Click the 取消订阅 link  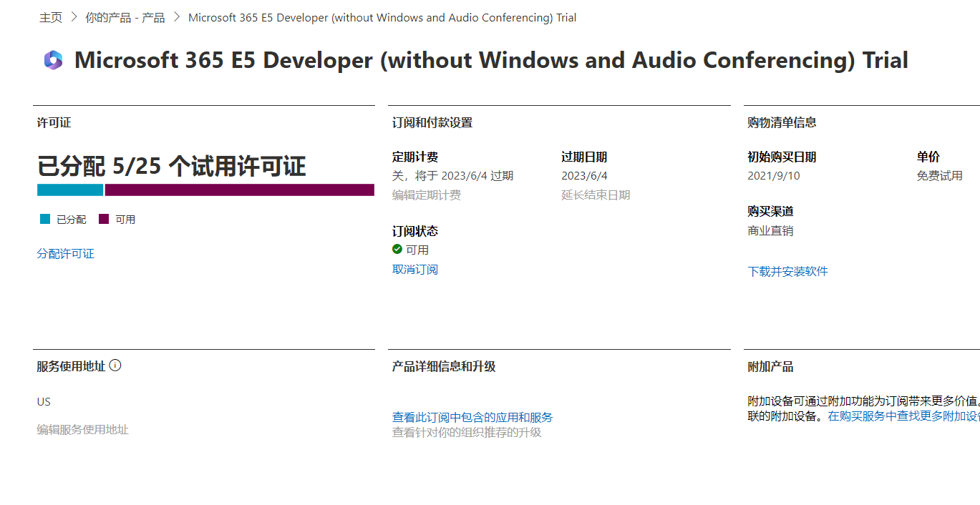[415, 270]
